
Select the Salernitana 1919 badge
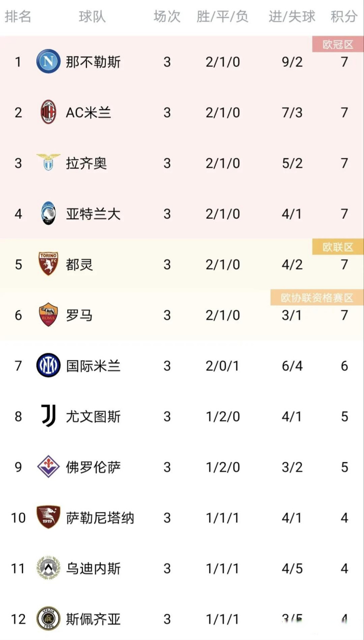coord(48,518)
